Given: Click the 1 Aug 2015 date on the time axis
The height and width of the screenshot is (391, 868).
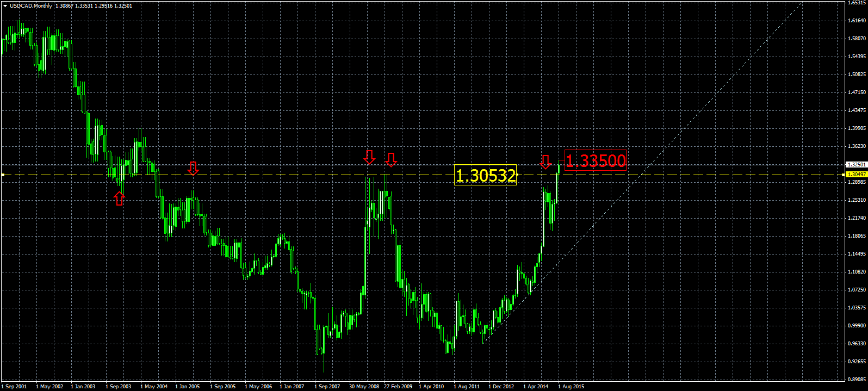Looking at the screenshot, I should [571, 387].
